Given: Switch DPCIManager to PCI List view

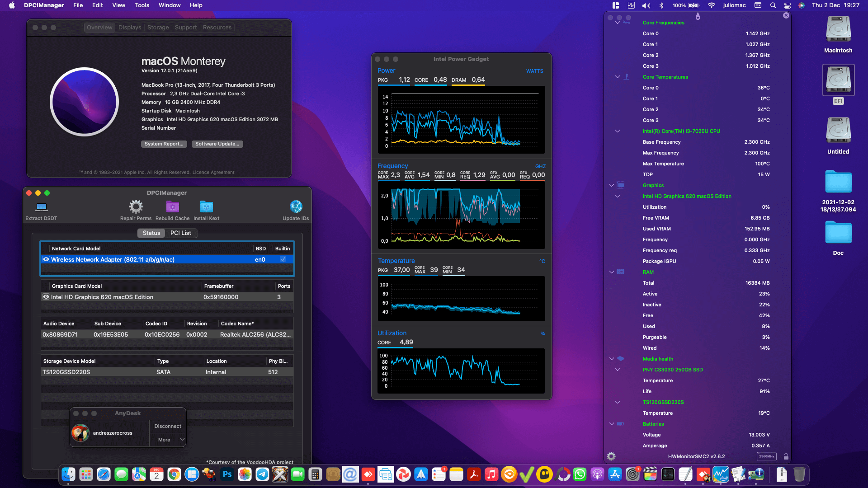Looking at the screenshot, I should [181, 233].
